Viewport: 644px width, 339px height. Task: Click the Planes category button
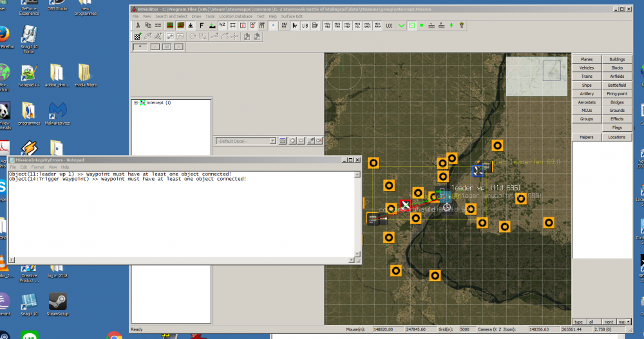tap(587, 59)
